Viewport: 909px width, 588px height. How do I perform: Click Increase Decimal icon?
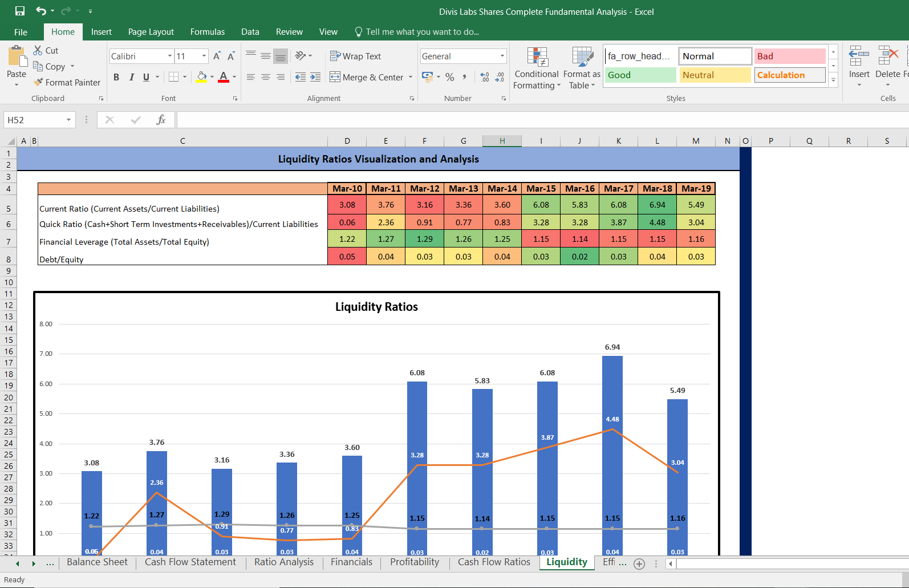[485, 77]
